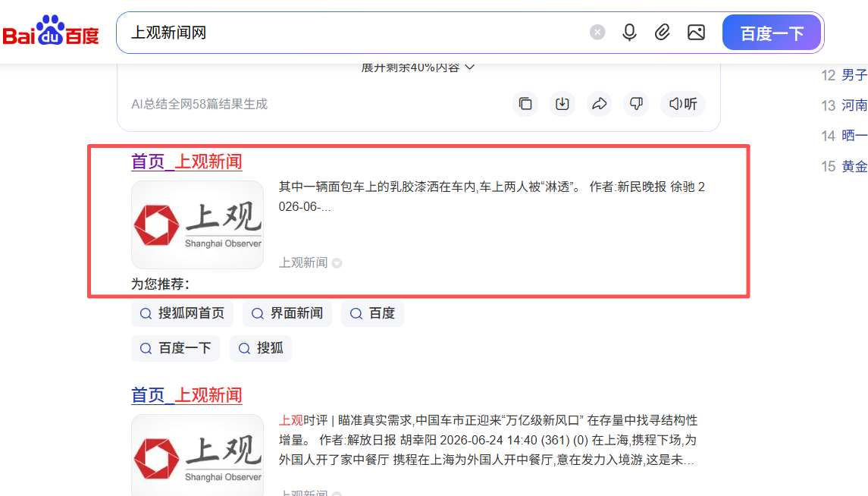The width and height of the screenshot is (868, 496).
Task: Select recommended search 界面新闻
Action: pyautogui.click(x=287, y=313)
